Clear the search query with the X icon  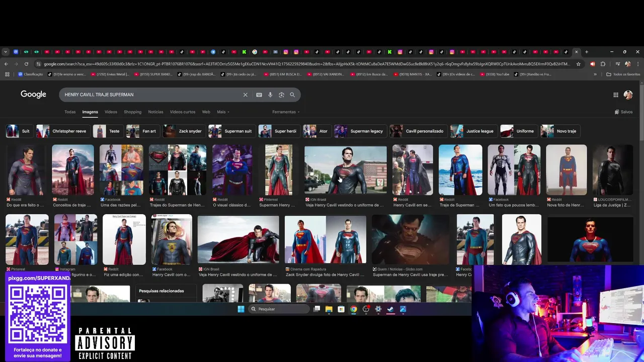click(246, 95)
